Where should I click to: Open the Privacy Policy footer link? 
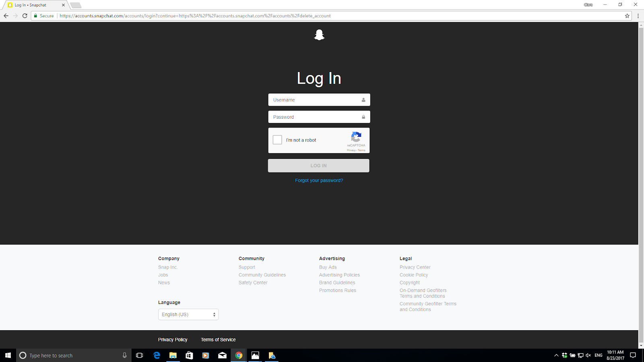pos(173,340)
